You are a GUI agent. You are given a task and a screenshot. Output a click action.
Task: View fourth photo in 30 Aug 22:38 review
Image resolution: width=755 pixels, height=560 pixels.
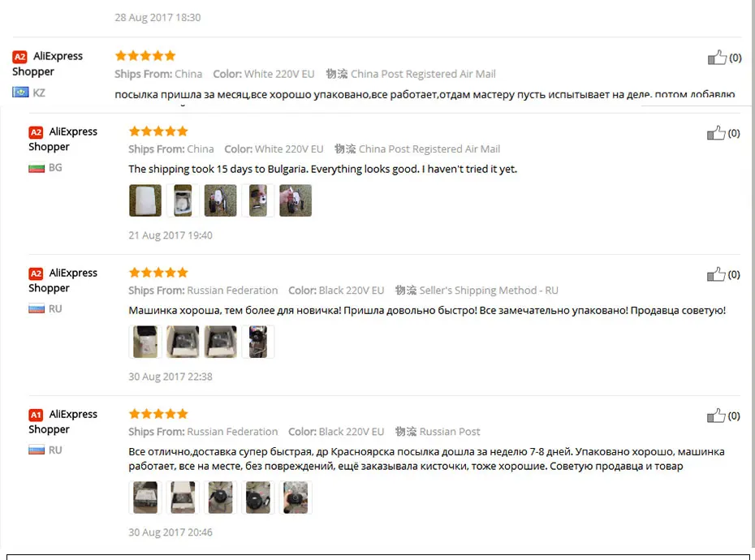click(257, 342)
